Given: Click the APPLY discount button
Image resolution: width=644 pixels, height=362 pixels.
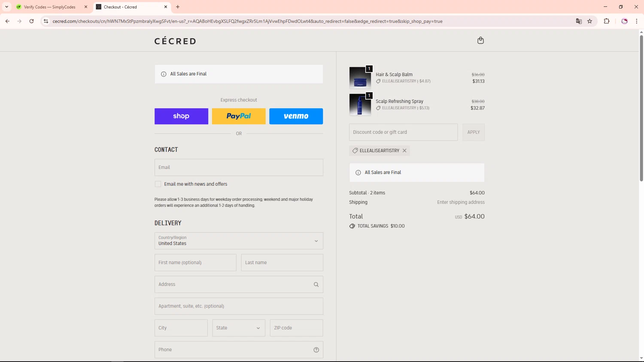Looking at the screenshot, I should [x=474, y=132].
